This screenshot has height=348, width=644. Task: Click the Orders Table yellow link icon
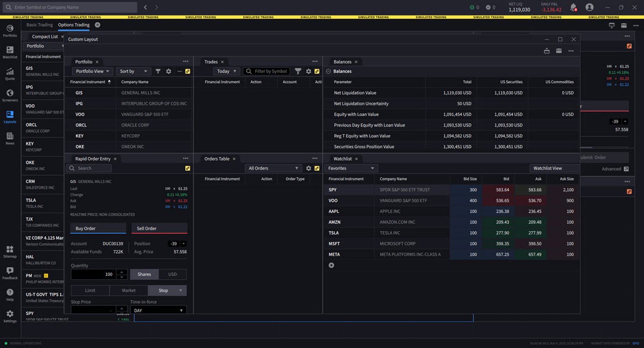[x=317, y=168]
